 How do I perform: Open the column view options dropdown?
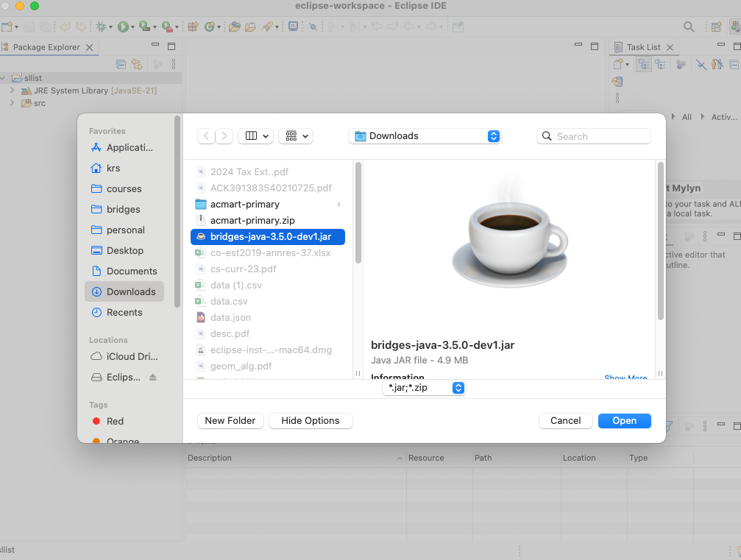click(x=256, y=136)
